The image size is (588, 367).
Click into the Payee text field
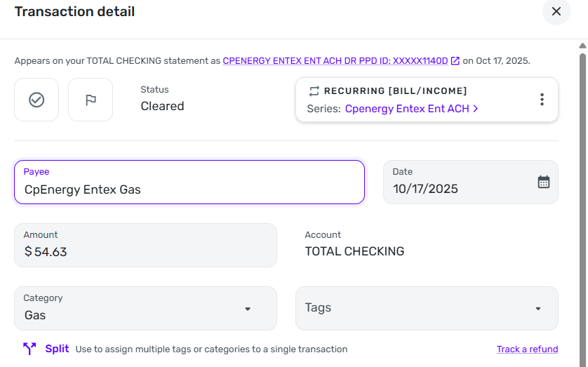point(189,189)
